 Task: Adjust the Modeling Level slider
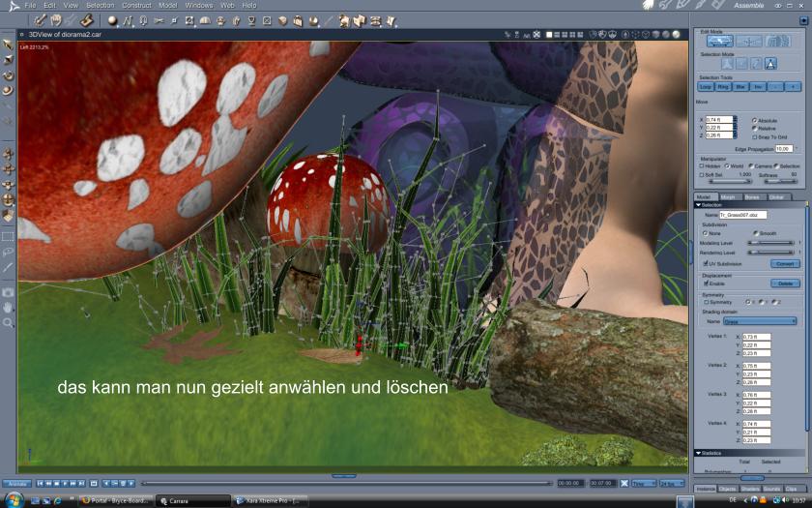(x=770, y=243)
